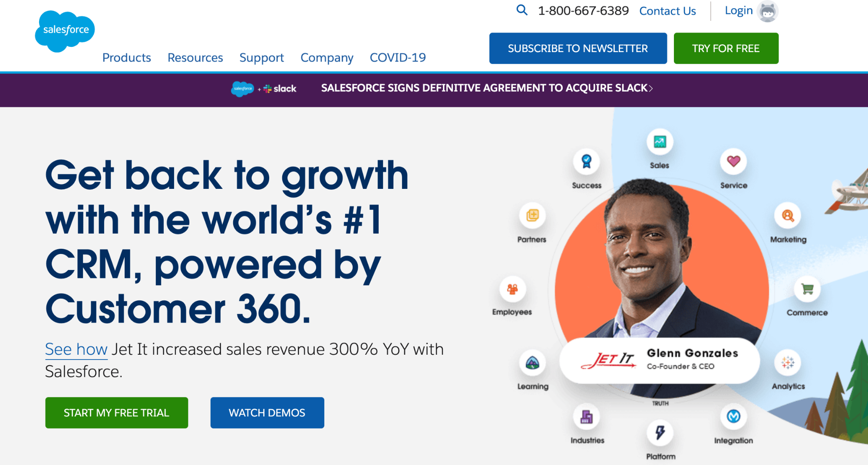Open the Slack acquisition announcement banner
Viewport: 868px width, 465px height.
442,88
